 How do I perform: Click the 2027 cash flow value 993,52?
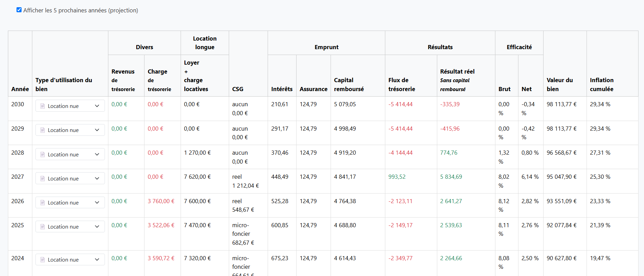click(397, 177)
